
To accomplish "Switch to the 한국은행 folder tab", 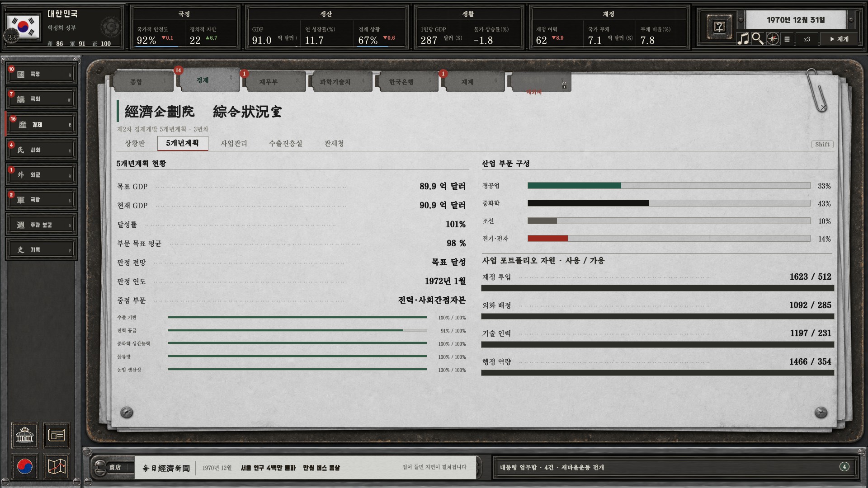I will coord(408,82).
